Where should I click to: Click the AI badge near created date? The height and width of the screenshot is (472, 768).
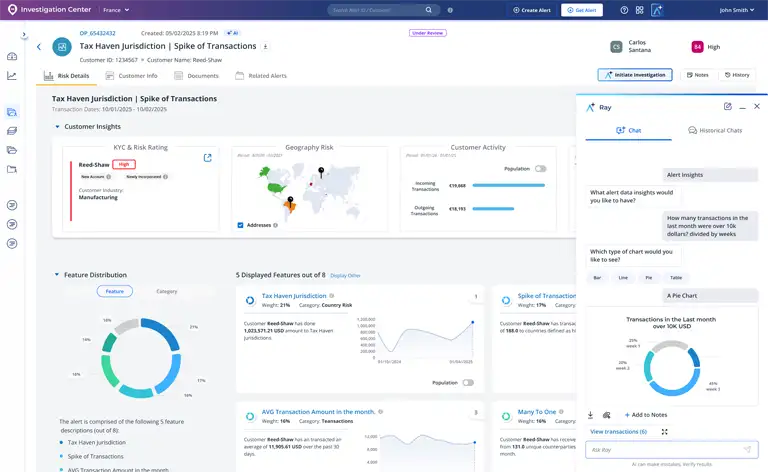pyautogui.click(x=232, y=33)
